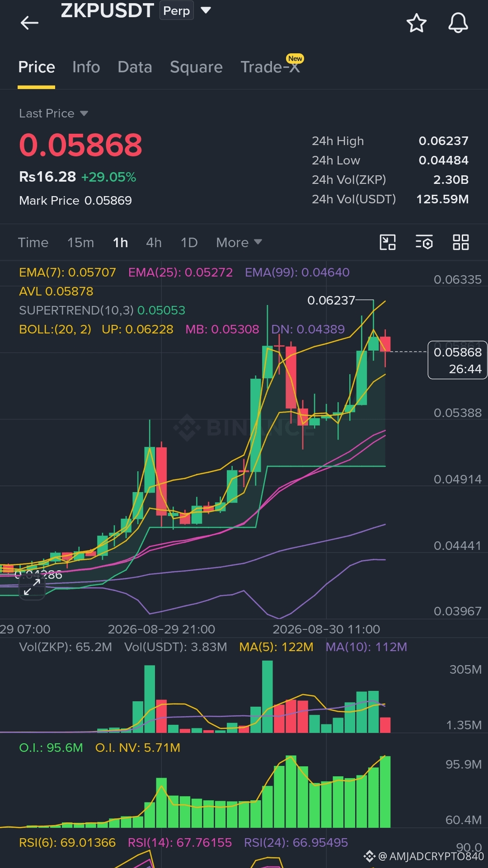Open ZKPUSDT pair selector dropdown arrow
The width and height of the screenshot is (488, 868).
(206, 10)
